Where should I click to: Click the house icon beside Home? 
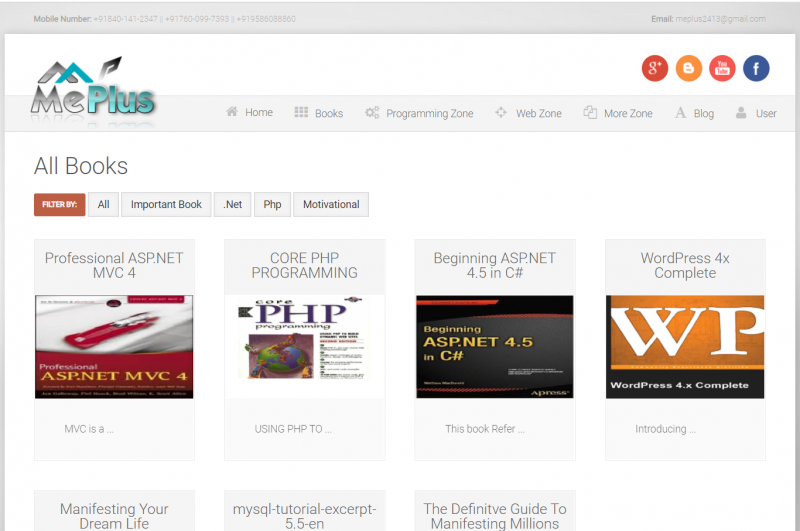click(x=232, y=111)
